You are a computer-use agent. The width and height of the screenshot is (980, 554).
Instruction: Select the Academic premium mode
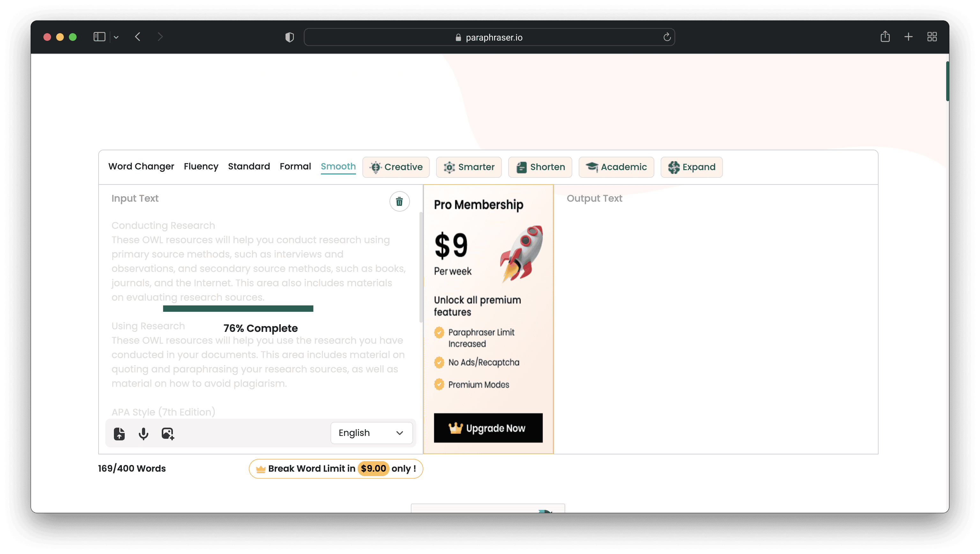616,167
